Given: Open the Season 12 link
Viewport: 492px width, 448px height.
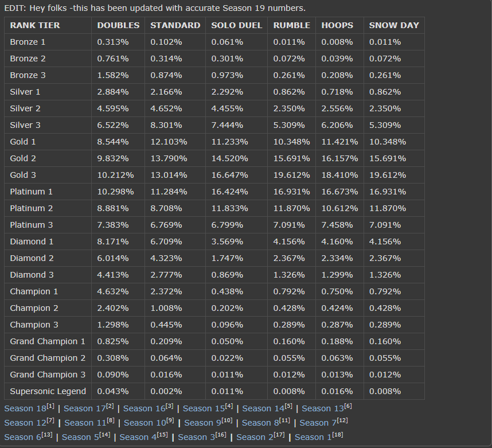Looking at the screenshot, I should [25, 423].
